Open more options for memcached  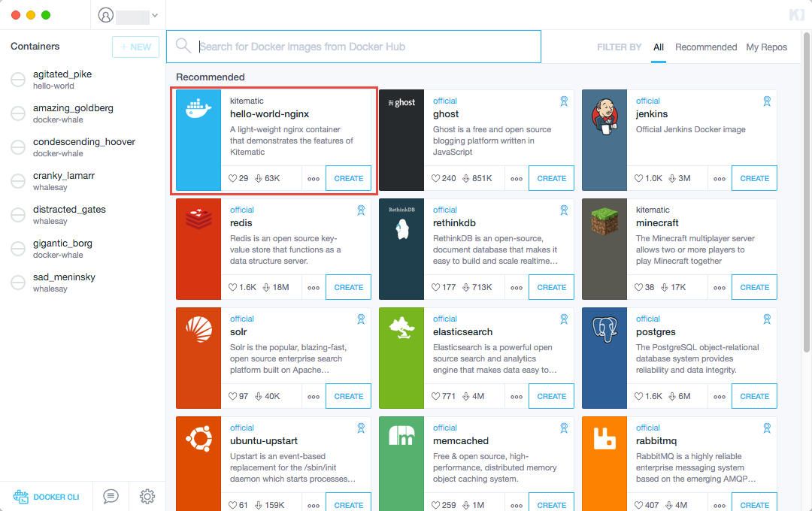coord(517,505)
